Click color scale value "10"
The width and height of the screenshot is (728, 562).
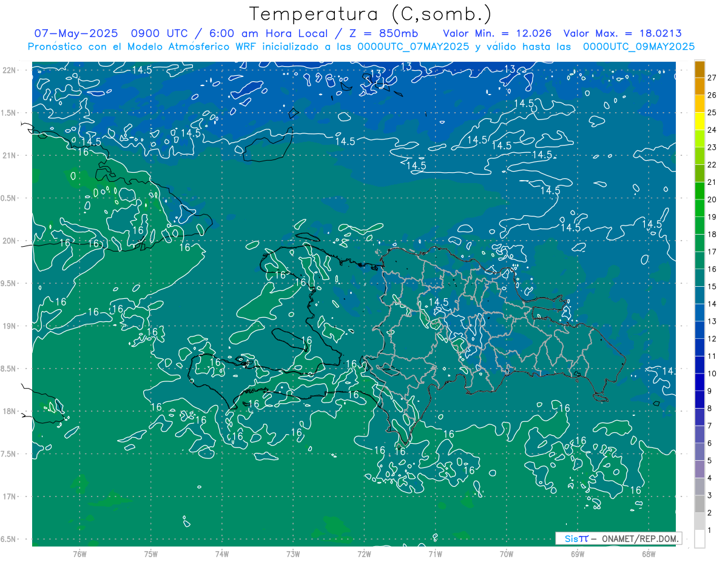pyautogui.click(x=712, y=374)
